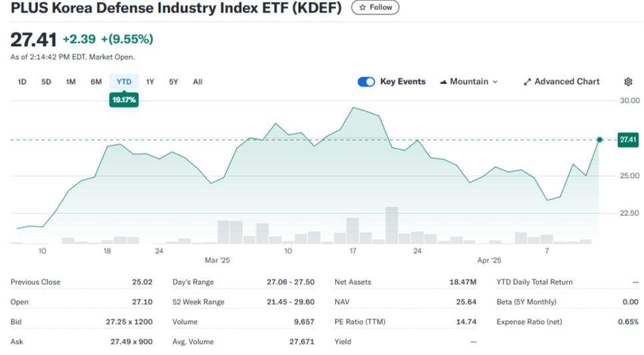Open chart settings gear icon
The height and width of the screenshot is (355, 644).
click(628, 82)
